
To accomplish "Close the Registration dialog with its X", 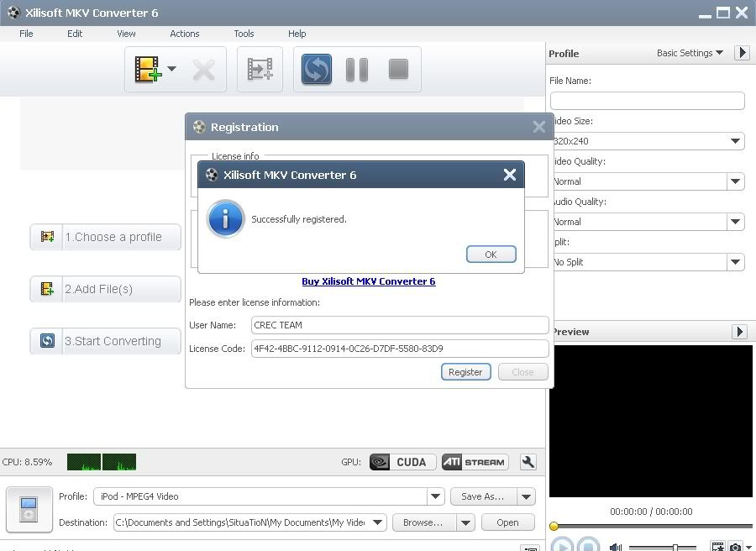I will (539, 127).
